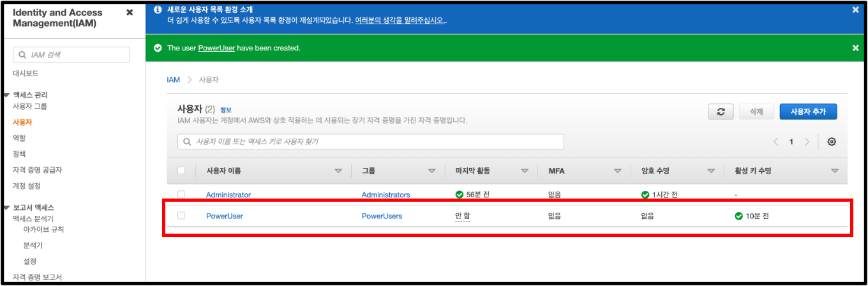Open the Administrators group link
The image size is (868, 286).
386,195
